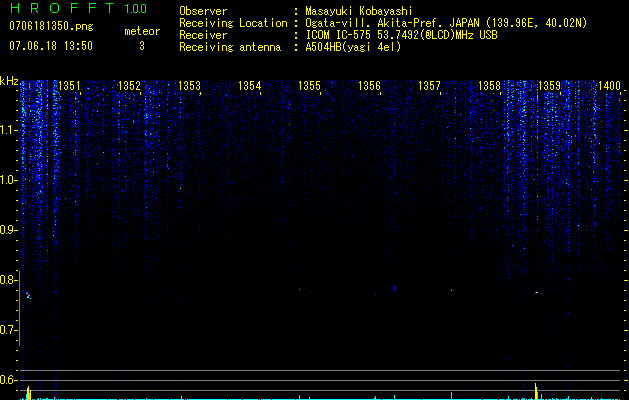Click the 'Receiving antenna' label
Screen dimensions: 629x400
click(230, 47)
